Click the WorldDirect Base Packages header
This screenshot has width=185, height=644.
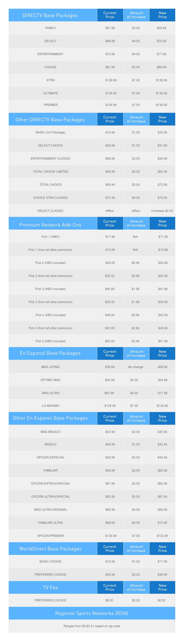point(50,549)
